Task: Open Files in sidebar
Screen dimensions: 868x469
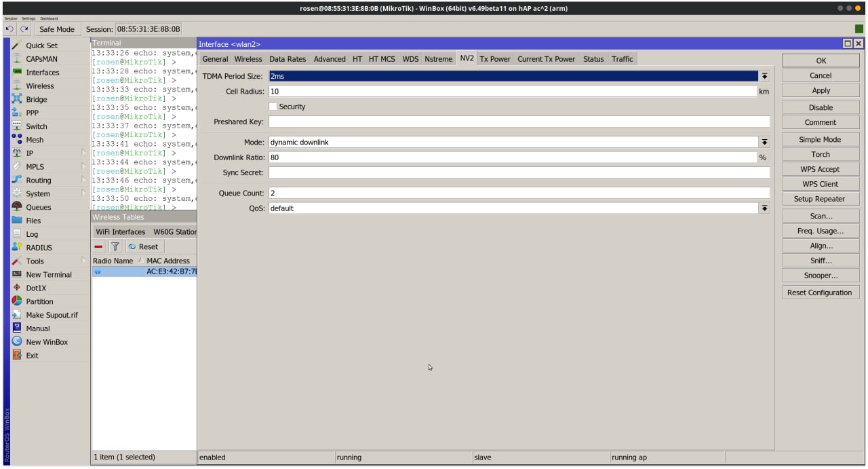Action: [33, 221]
